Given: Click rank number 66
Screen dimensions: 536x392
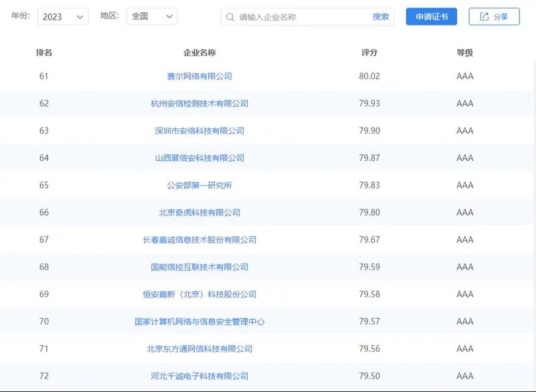Looking at the screenshot, I should (44, 212).
